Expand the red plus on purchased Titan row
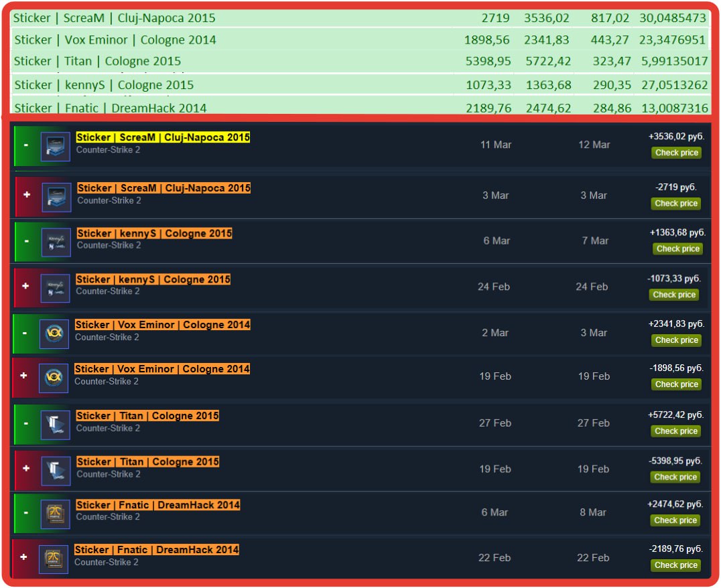Image resolution: width=721 pixels, height=588 pixels. 26,469
